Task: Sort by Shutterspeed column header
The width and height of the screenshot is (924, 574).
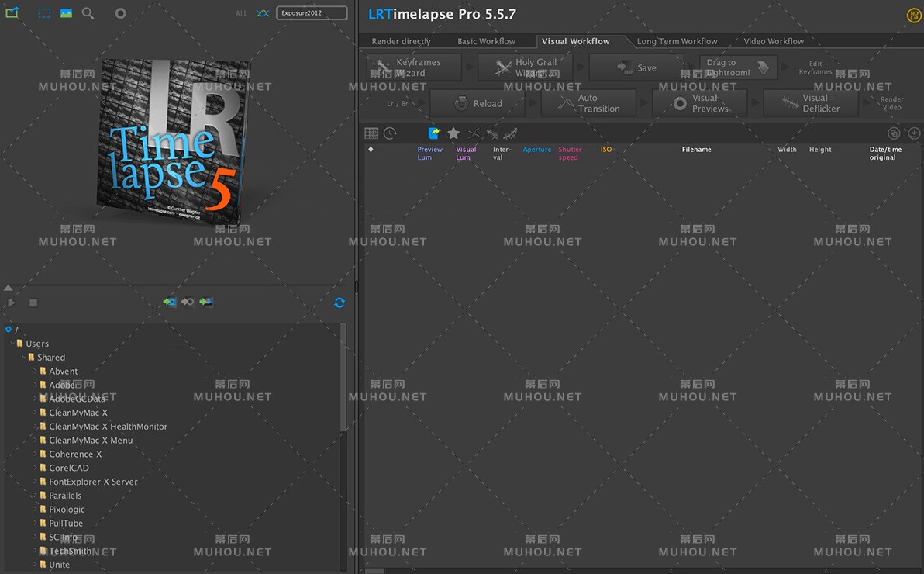Action: point(571,154)
